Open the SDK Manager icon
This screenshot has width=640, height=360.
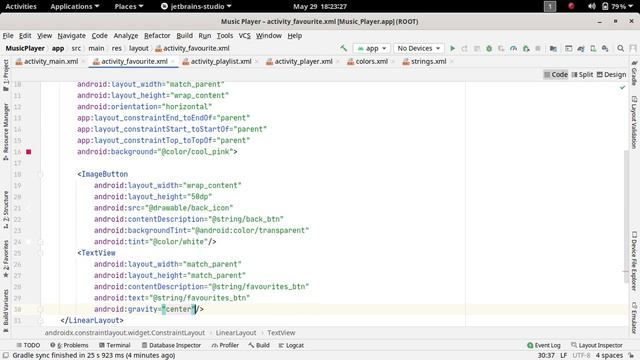coord(605,48)
